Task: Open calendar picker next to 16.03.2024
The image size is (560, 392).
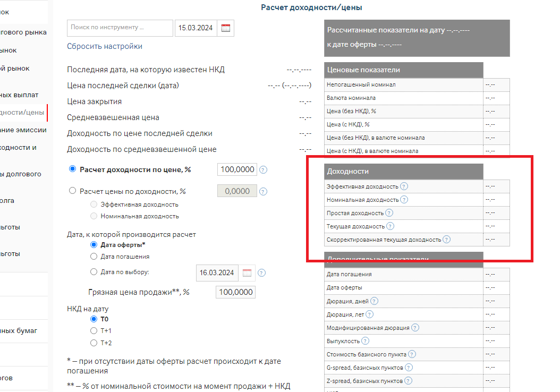Action: coord(247,273)
